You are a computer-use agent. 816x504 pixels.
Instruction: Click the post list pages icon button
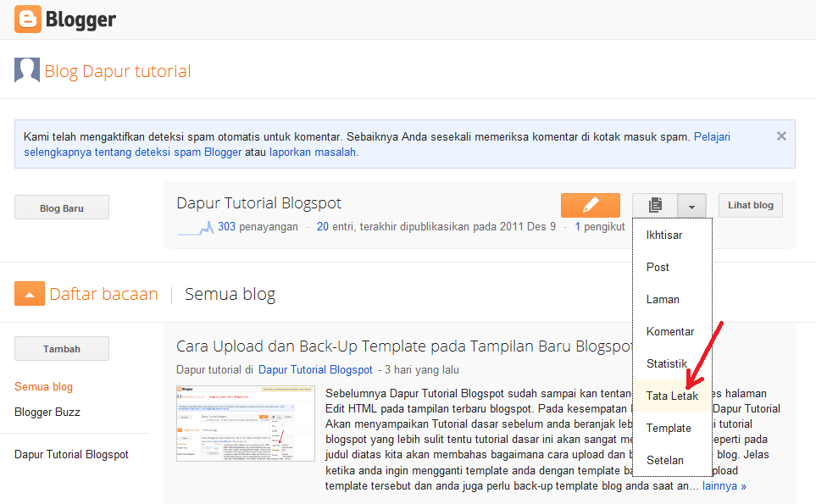[655, 206]
